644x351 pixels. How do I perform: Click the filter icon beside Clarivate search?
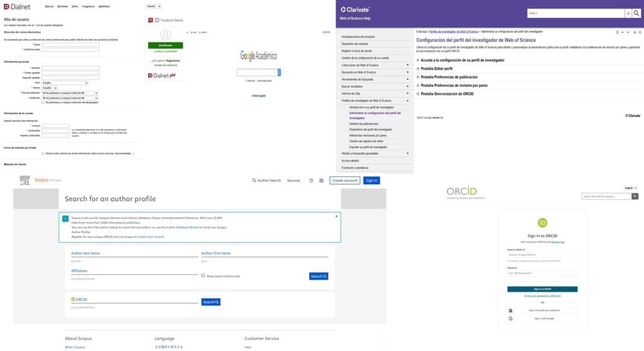[628, 13]
